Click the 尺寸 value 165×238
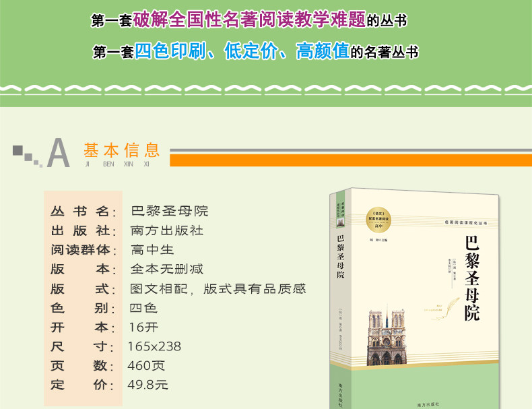This screenshot has height=409, width=532. [x=154, y=346]
